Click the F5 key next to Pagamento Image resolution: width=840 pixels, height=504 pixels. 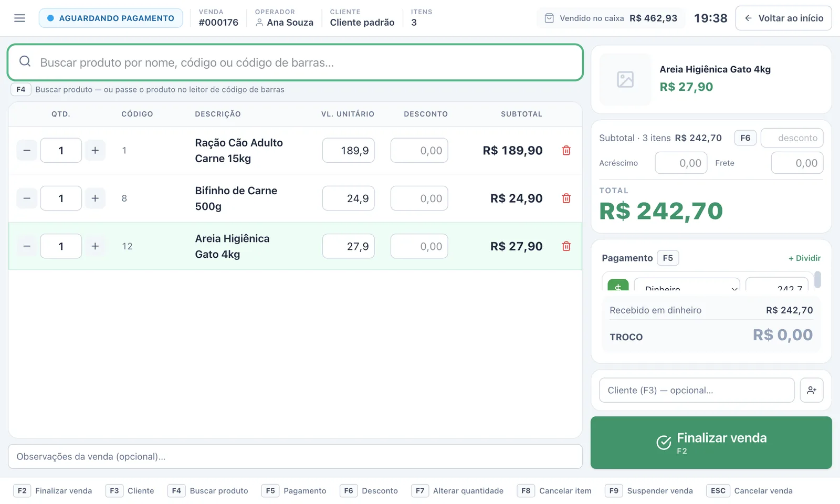pos(668,258)
